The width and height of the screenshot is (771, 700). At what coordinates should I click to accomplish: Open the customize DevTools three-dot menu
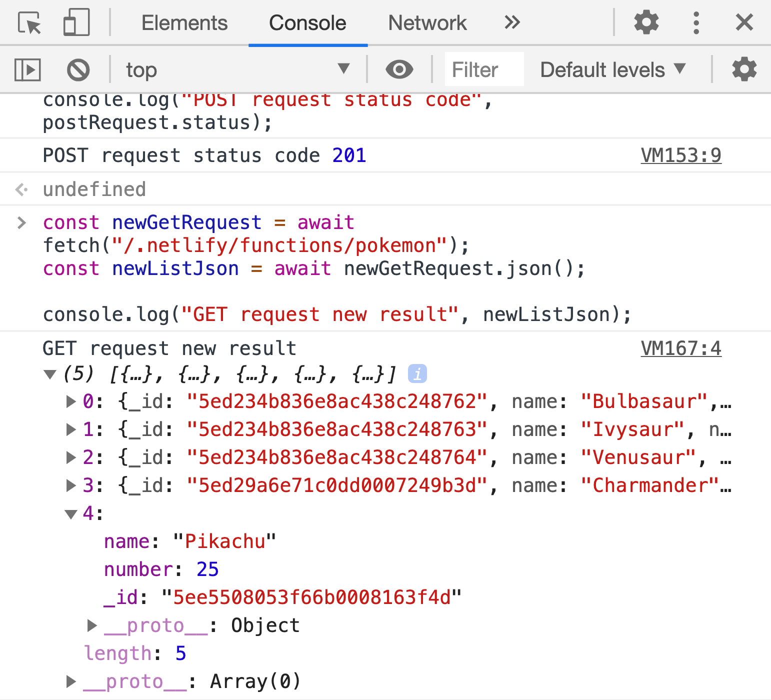[x=696, y=22]
